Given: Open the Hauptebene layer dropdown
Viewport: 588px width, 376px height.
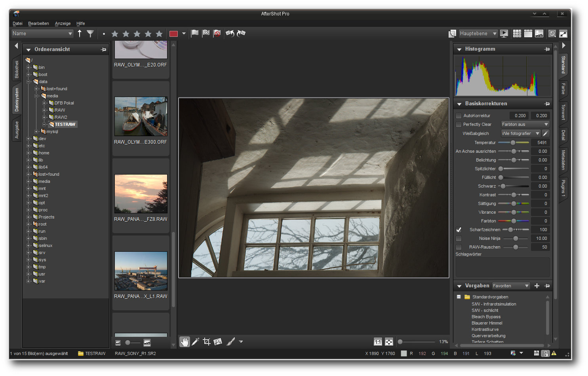Looking at the screenshot, I should 478,34.
